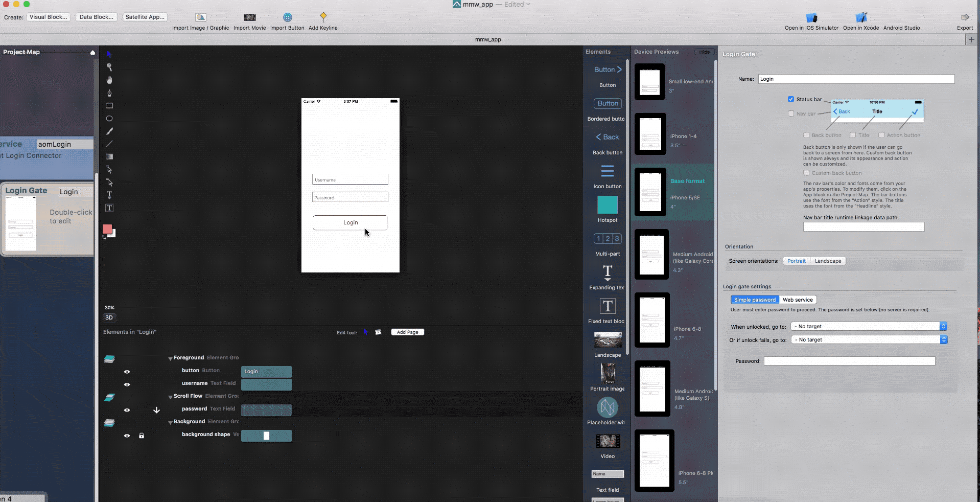Screen dimensions: 980x502
Task: Click the Import Image / Graphic icon
Action: 201,17
